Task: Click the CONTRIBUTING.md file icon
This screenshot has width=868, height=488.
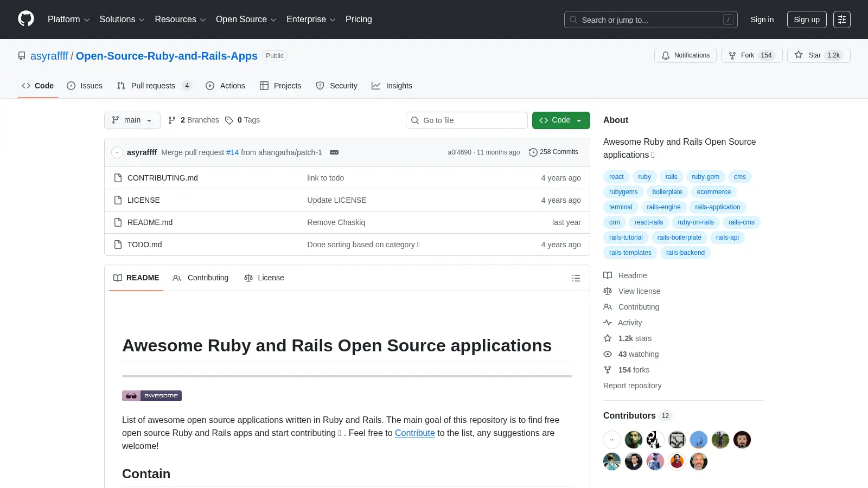Action: [x=118, y=178]
